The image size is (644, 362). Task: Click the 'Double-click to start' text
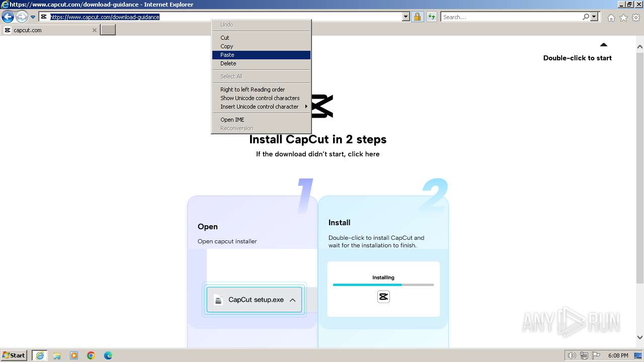click(578, 58)
